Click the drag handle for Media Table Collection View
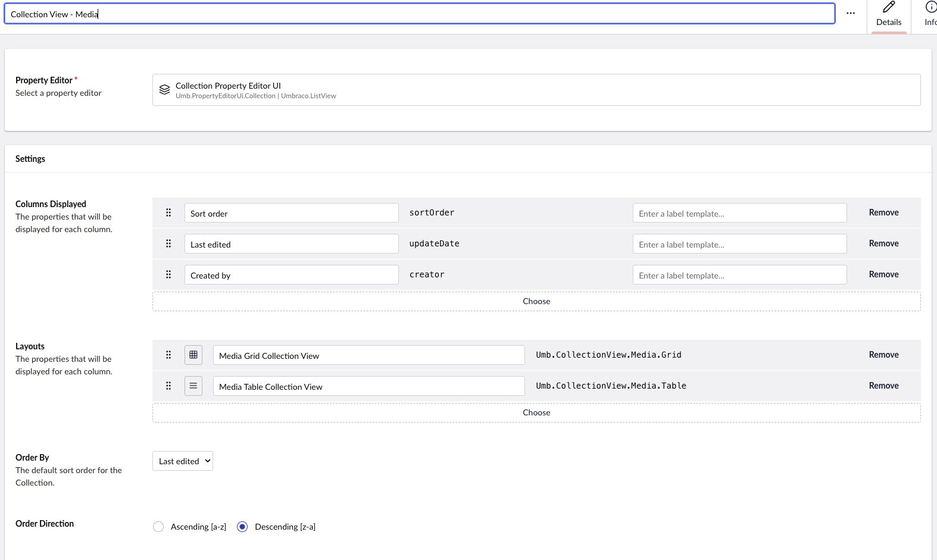Image resolution: width=937 pixels, height=560 pixels. pos(168,386)
